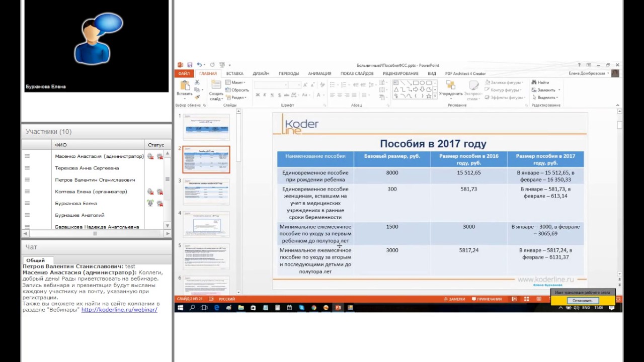
Task: Open the Заменить dropdown arrow
Action: pyautogui.click(x=559, y=90)
